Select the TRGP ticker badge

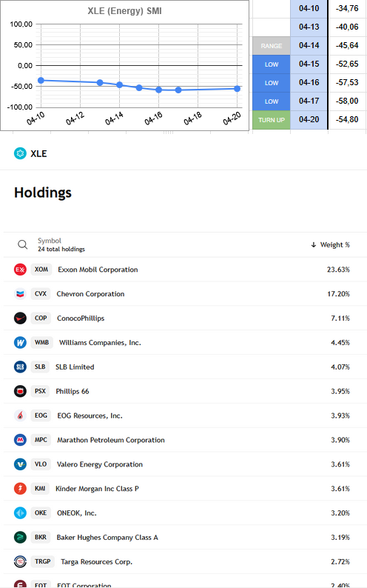pos(43,562)
